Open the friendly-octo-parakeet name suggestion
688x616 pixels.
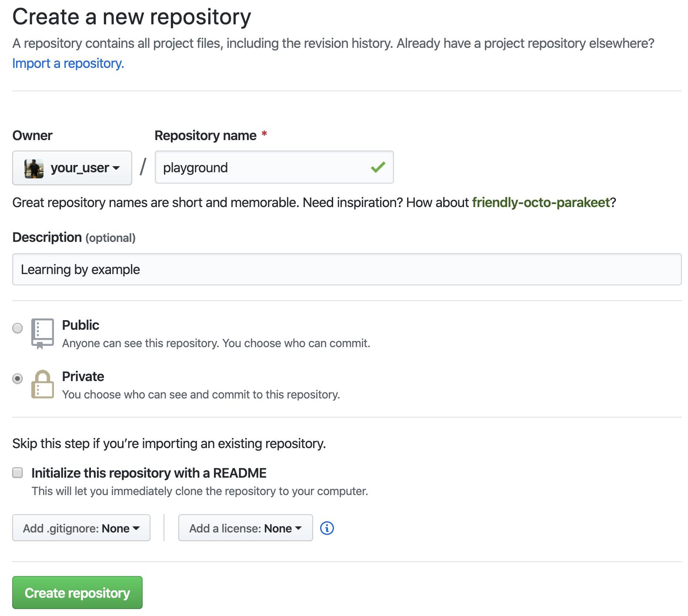pos(541,202)
